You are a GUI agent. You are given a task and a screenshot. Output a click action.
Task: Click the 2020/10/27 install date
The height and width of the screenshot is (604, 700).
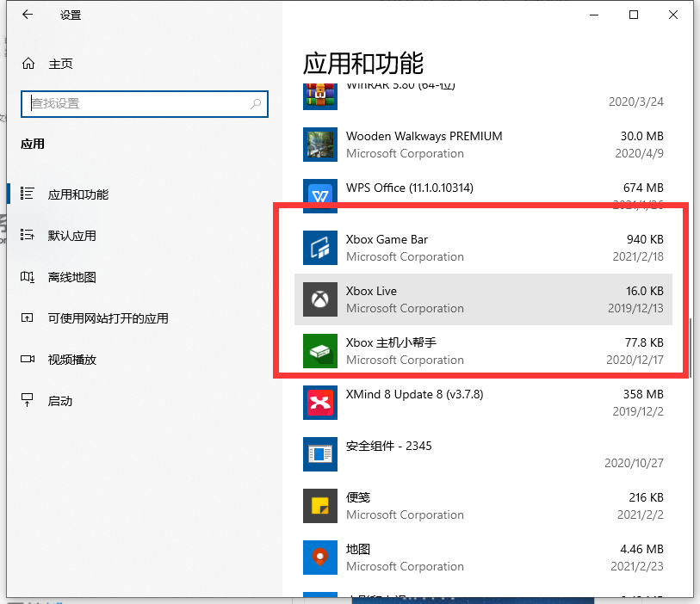coord(634,463)
